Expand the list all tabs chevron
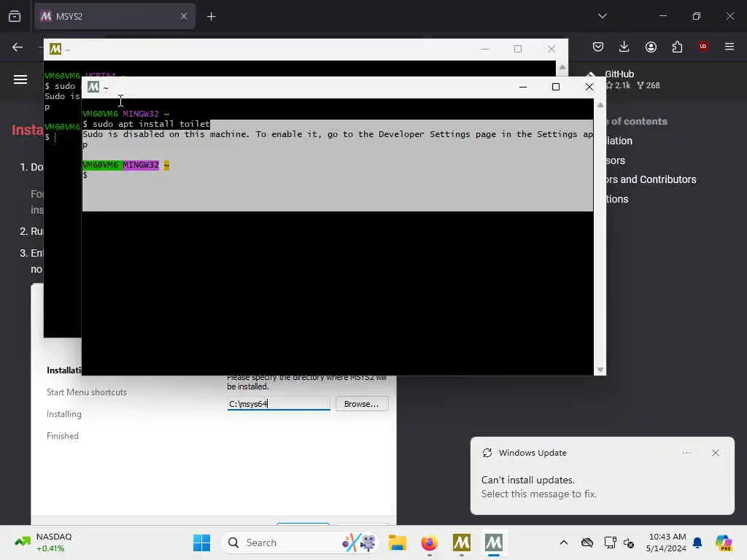 [x=602, y=16]
